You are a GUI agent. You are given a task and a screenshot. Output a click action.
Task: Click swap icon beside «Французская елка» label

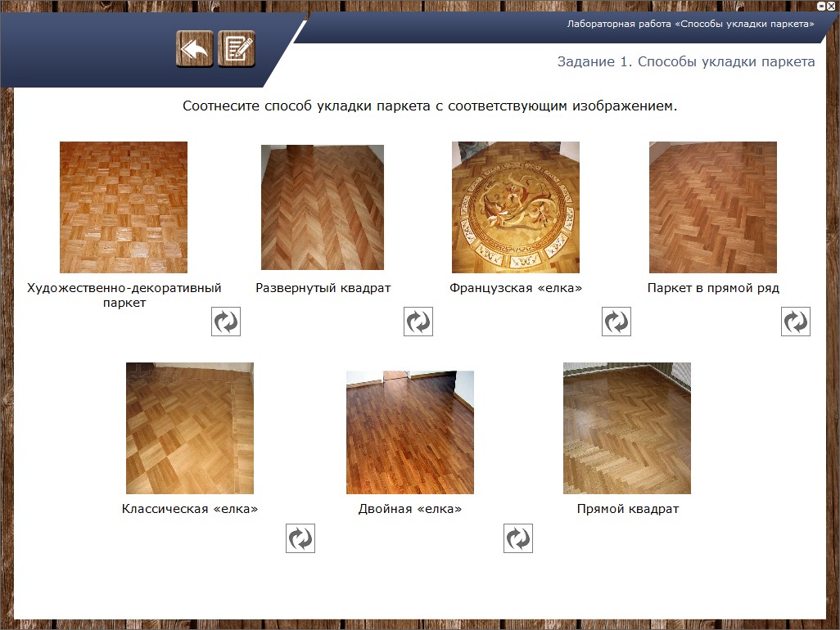point(616,322)
